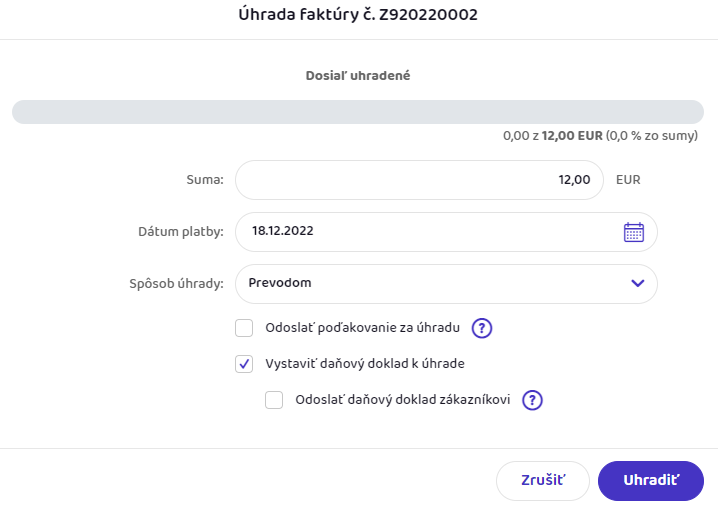Click the Úhrada faktúry dialog title

pyautogui.click(x=359, y=15)
